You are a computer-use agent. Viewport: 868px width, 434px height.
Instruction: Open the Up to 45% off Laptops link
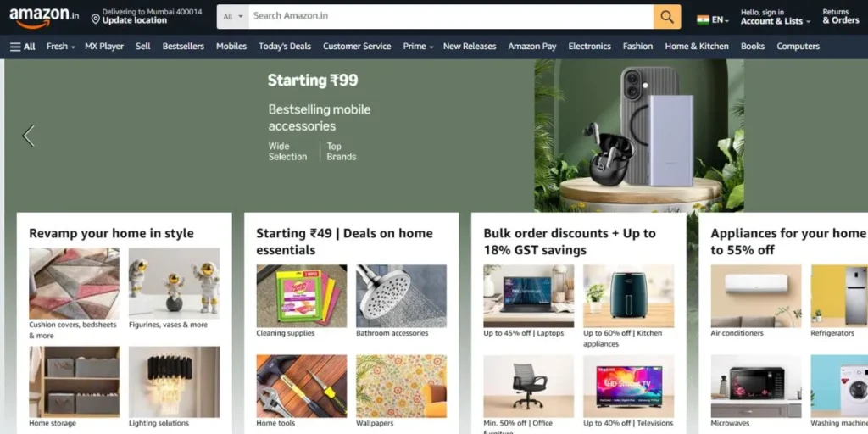tap(524, 333)
